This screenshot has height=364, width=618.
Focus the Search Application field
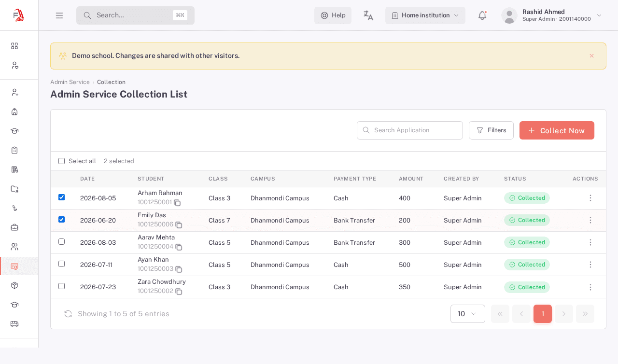point(410,130)
